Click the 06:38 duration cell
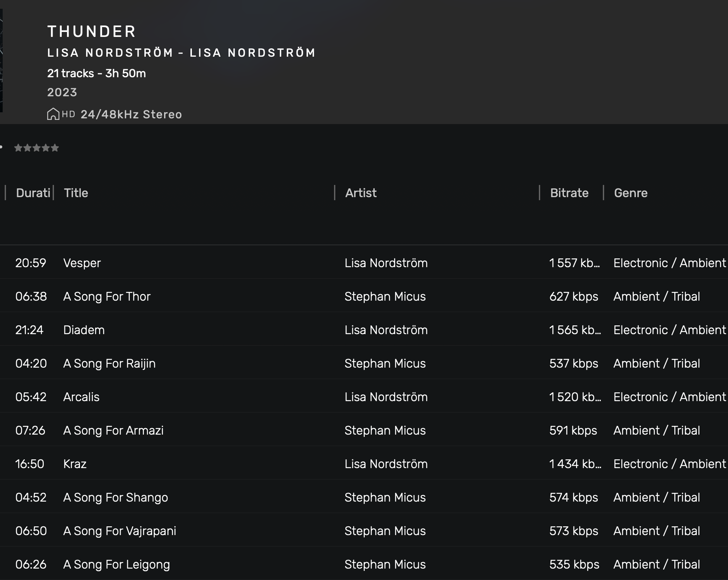728x580 pixels. 31,296
